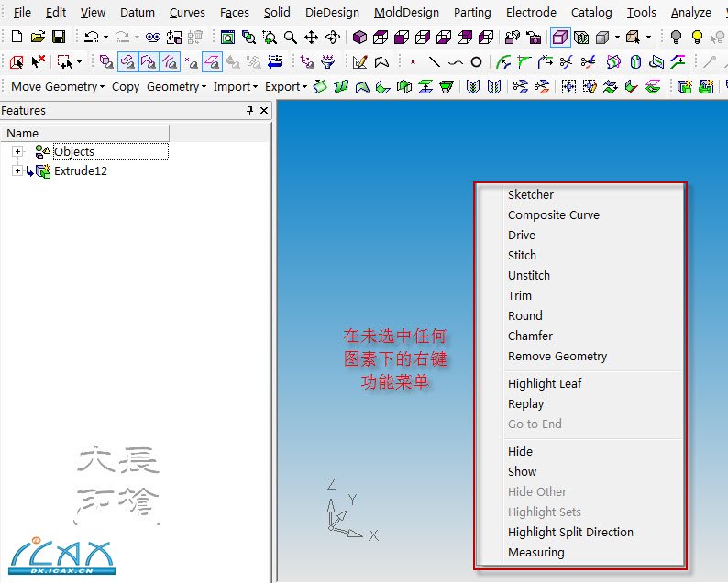The height and width of the screenshot is (583, 728).
Task: Click the green cylinder revolve icon
Action: 635,61
